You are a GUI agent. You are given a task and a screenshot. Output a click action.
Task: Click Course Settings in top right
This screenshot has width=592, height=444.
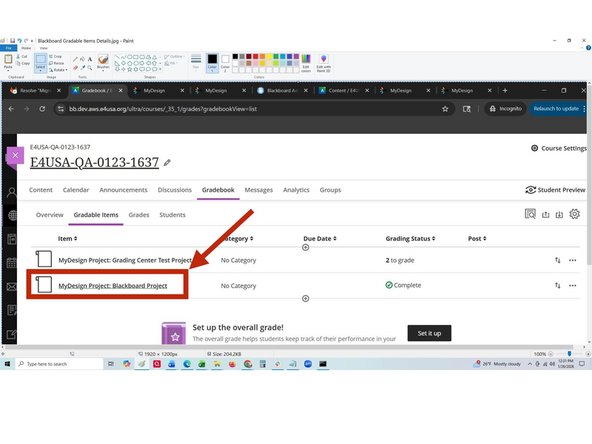pyautogui.click(x=559, y=148)
